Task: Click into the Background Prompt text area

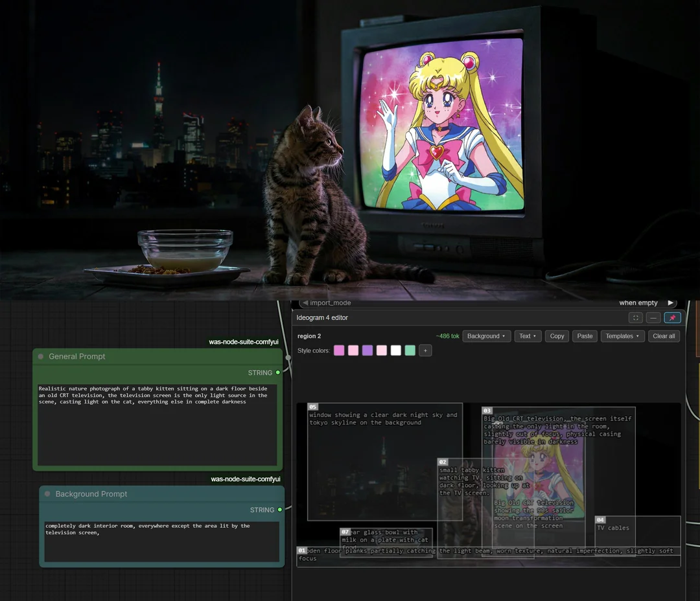Action: [x=161, y=541]
